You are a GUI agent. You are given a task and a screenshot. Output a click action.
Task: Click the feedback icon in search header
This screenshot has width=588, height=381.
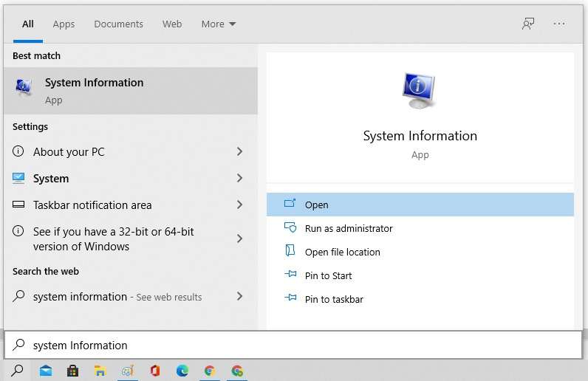tap(527, 24)
